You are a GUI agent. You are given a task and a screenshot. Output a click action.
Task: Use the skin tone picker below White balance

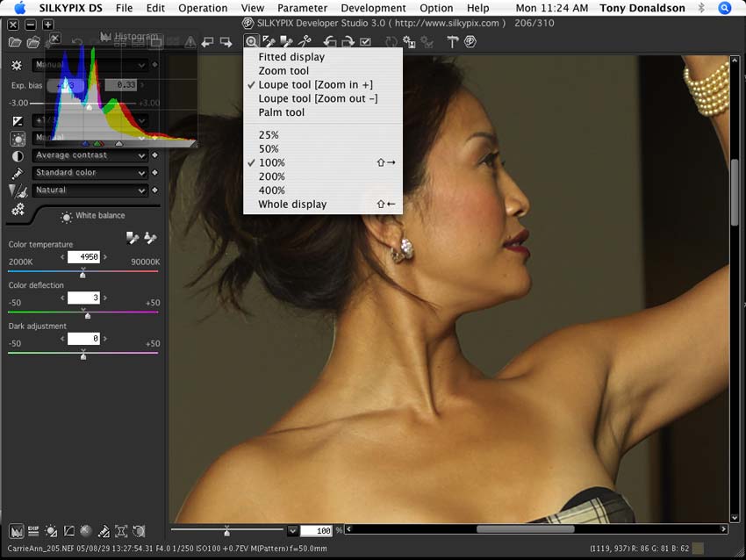pos(150,238)
